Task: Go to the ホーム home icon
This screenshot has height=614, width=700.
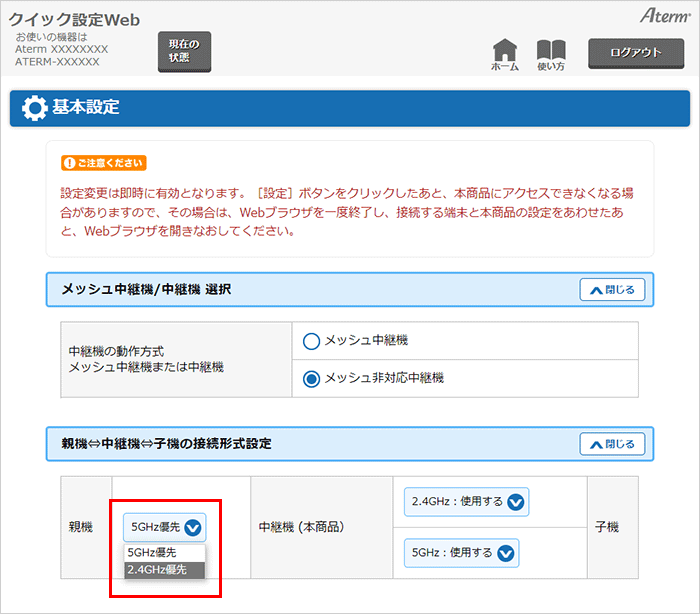Action: (x=505, y=52)
